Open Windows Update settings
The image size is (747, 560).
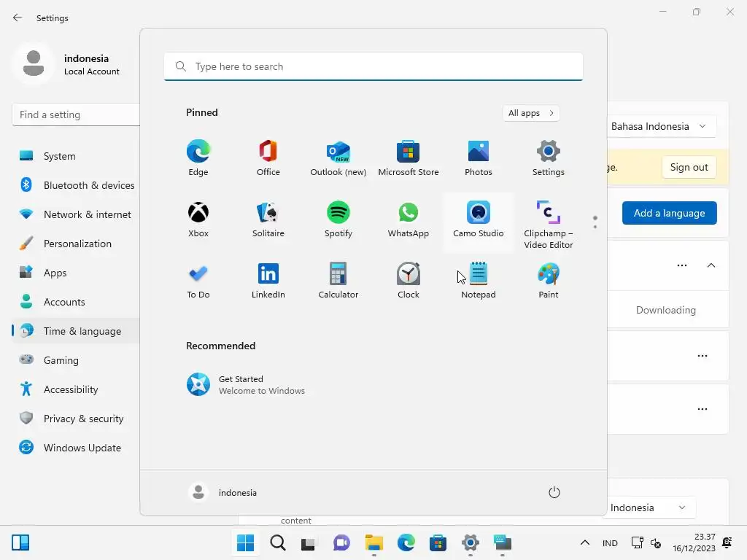pyautogui.click(x=76, y=448)
